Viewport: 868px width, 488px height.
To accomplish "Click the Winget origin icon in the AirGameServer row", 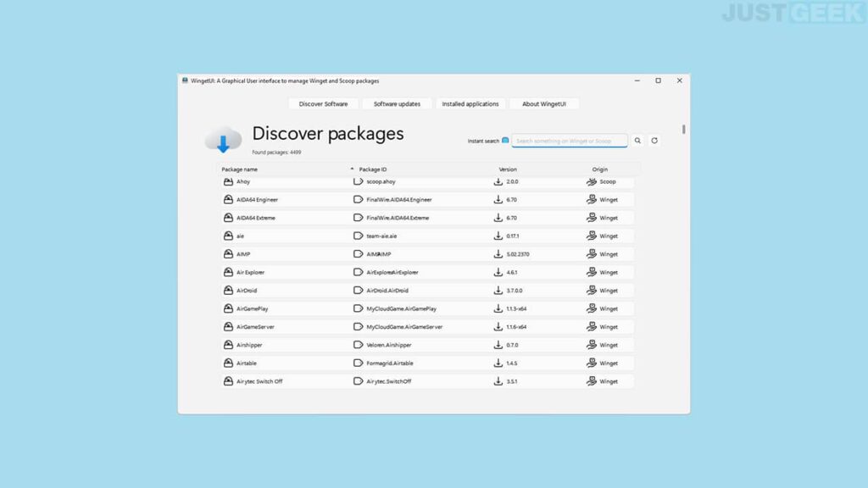I will [591, 326].
